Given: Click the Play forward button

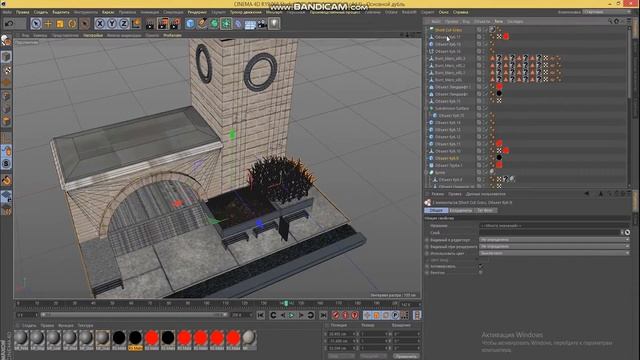Looking at the screenshot, I should coord(291,315).
